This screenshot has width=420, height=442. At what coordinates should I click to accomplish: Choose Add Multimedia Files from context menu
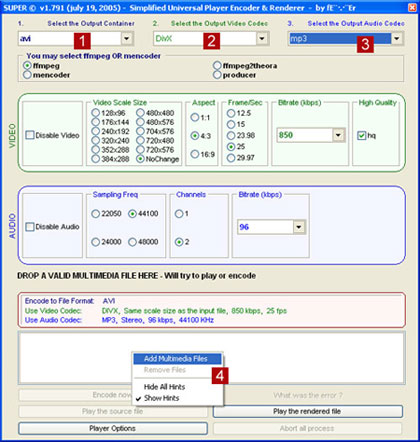(x=177, y=359)
